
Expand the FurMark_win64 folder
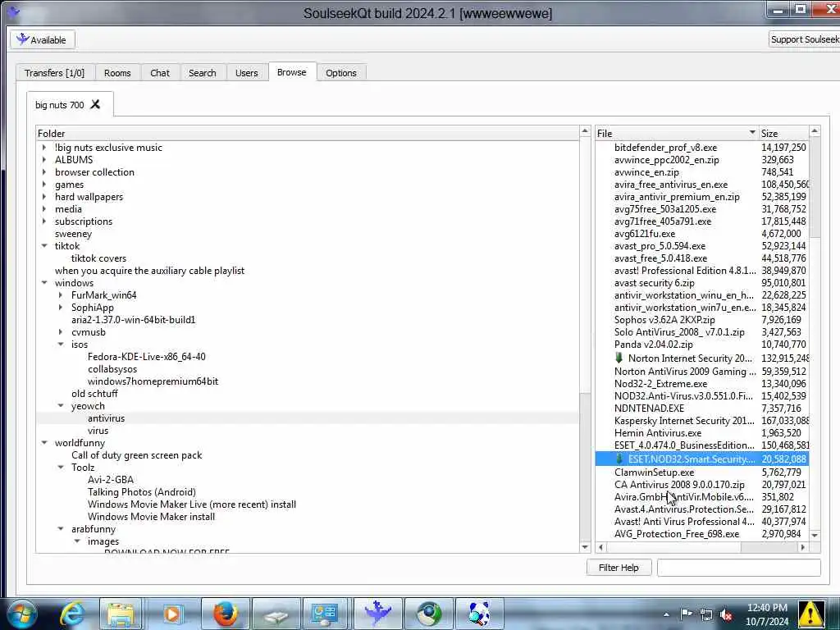coord(61,294)
